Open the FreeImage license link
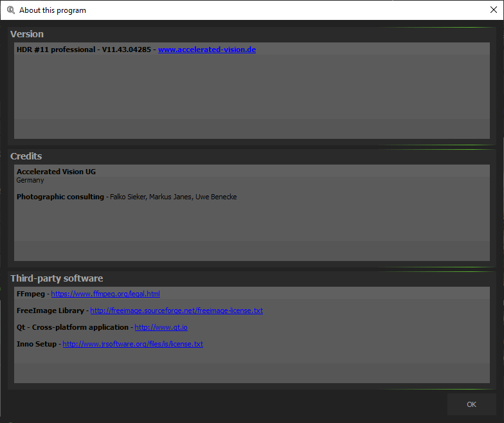This screenshot has height=423, width=504. click(176, 310)
